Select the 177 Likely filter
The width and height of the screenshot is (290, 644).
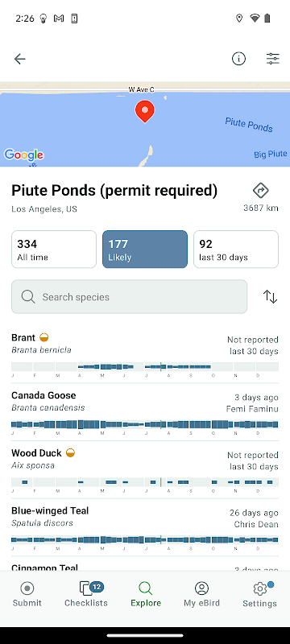pos(145,250)
